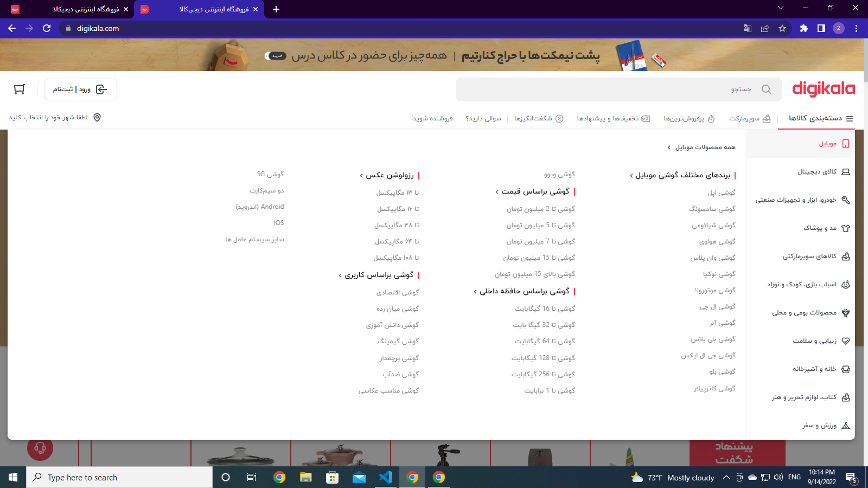Open Visual Studio Code from taskbar

click(x=386, y=477)
